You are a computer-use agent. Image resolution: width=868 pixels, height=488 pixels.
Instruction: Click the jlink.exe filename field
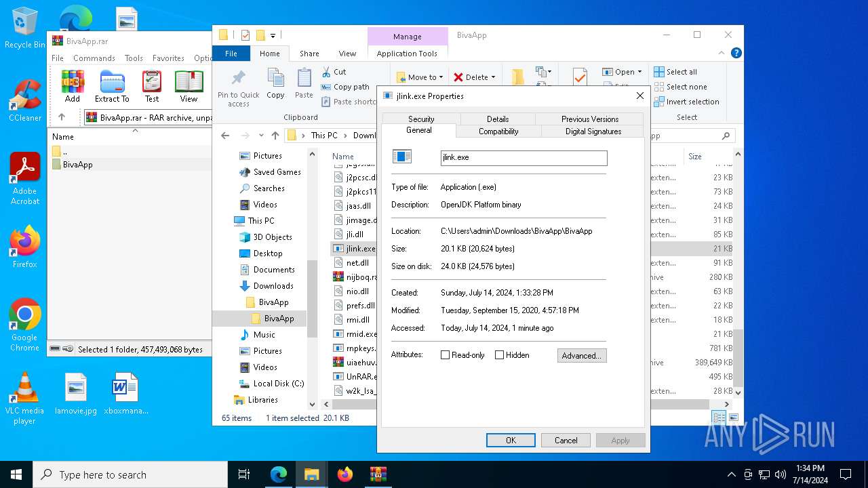coord(524,157)
